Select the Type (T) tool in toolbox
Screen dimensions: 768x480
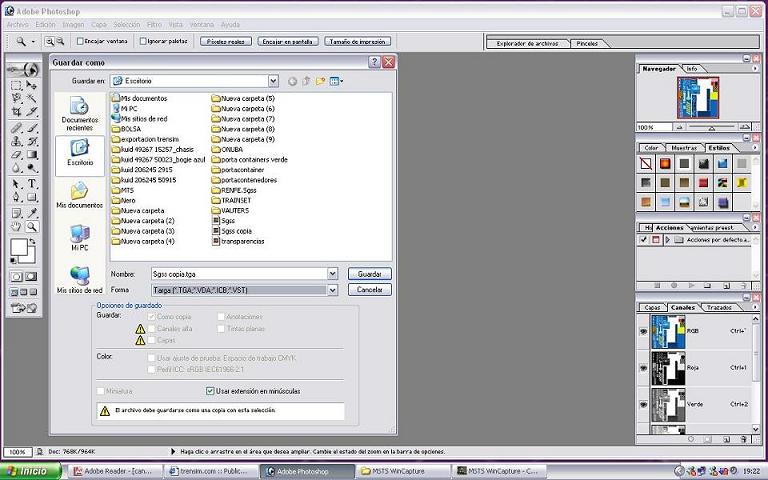tap(32, 183)
